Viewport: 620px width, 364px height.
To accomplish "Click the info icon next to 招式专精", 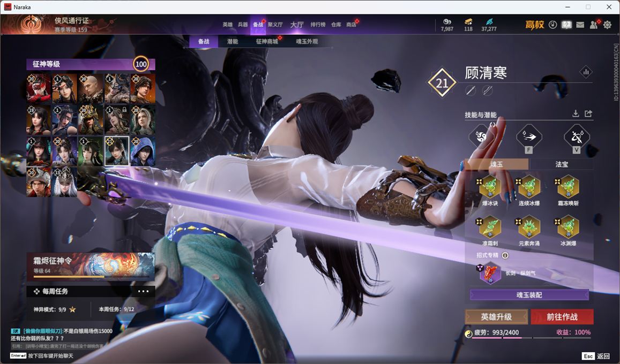I will click(x=505, y=255).
